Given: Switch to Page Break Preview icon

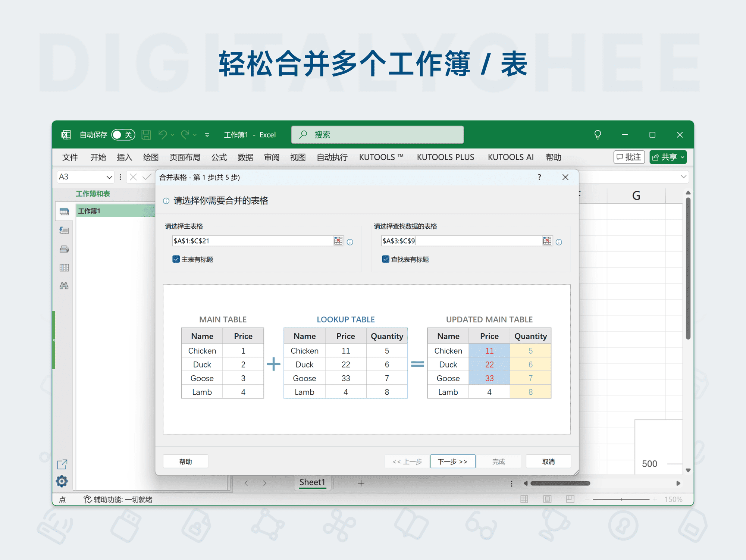Looking at the screenshot, I should (570, 499).
